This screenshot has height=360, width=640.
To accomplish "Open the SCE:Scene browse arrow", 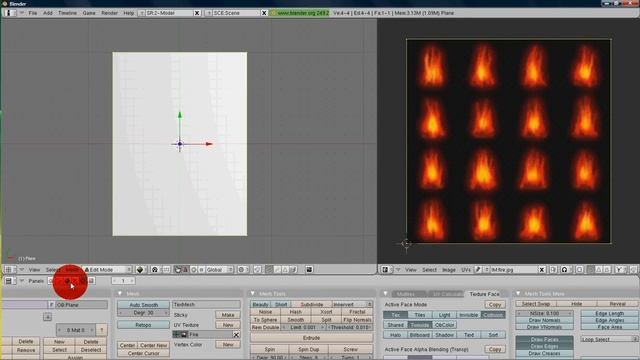I will tap(209, 13).
